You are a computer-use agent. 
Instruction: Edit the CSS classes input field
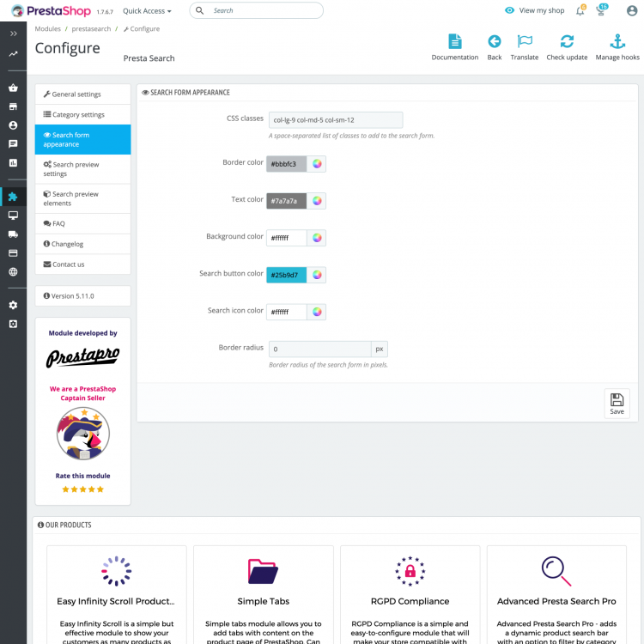pos(336,120)
